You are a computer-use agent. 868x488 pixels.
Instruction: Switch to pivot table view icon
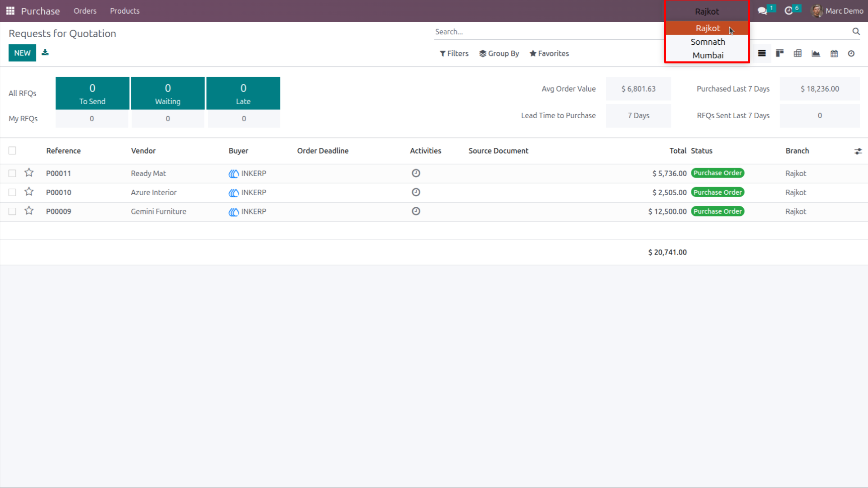tap(798, 53)
